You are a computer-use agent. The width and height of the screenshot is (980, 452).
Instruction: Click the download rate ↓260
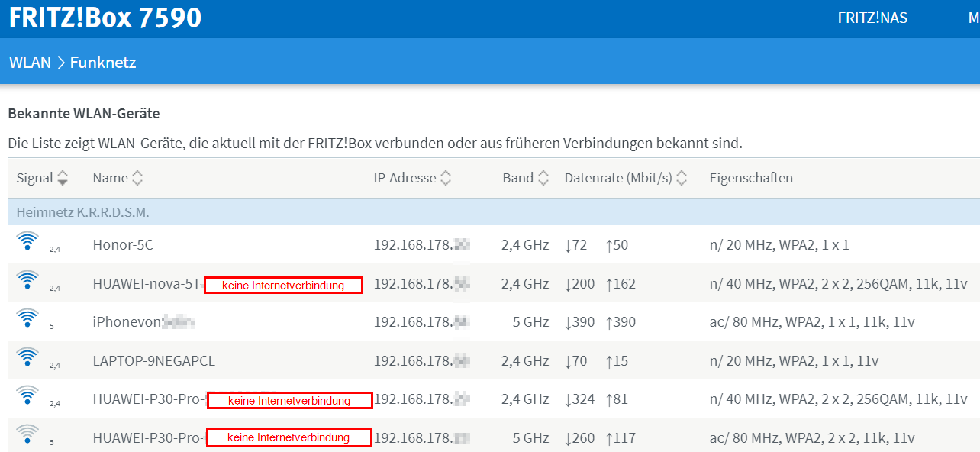(579, 438)
